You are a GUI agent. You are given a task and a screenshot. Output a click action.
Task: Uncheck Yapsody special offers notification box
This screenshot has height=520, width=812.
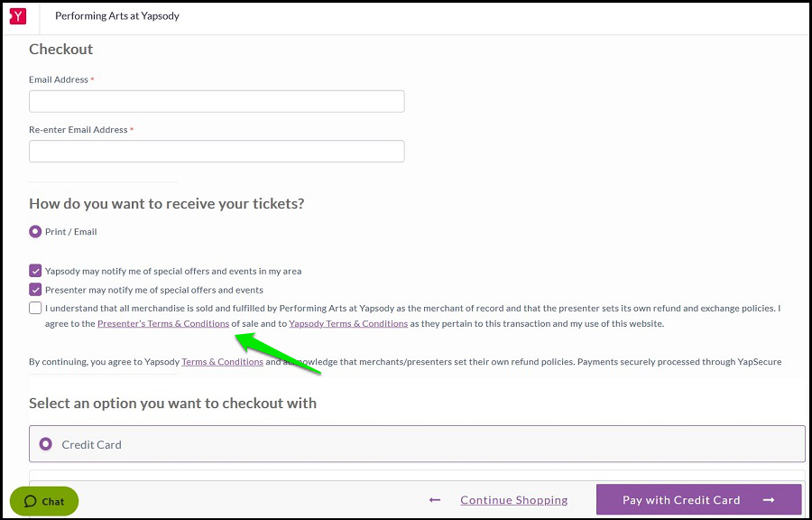tap(35, 270)
